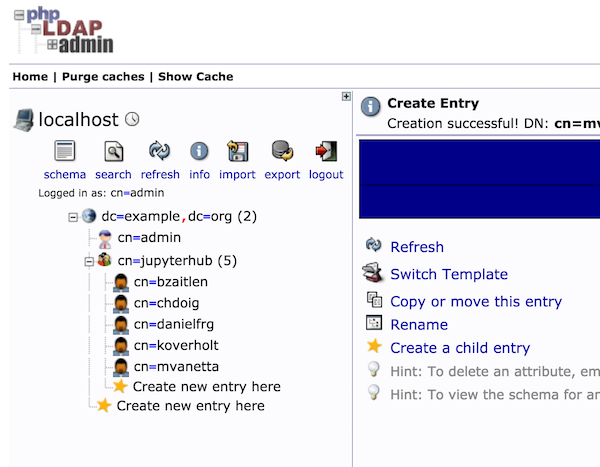Click the refresh arrows icon in the toolbar

click(160, 152)
